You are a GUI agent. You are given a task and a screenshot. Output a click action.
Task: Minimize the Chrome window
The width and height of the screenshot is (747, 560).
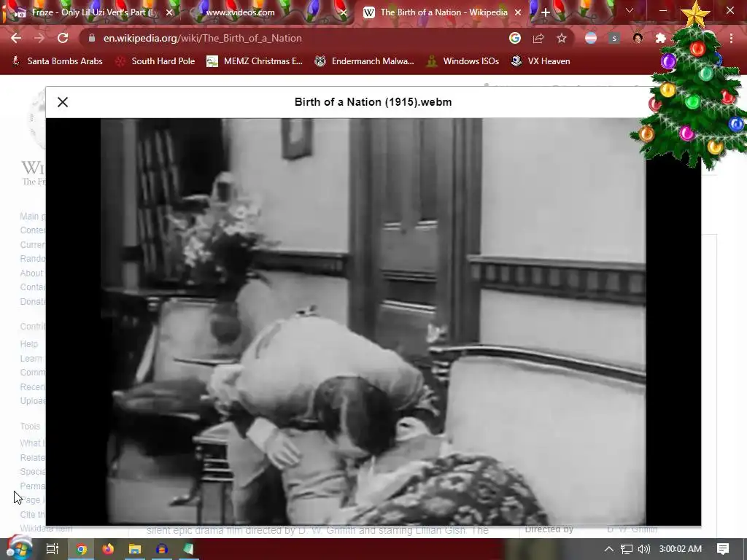663,10
